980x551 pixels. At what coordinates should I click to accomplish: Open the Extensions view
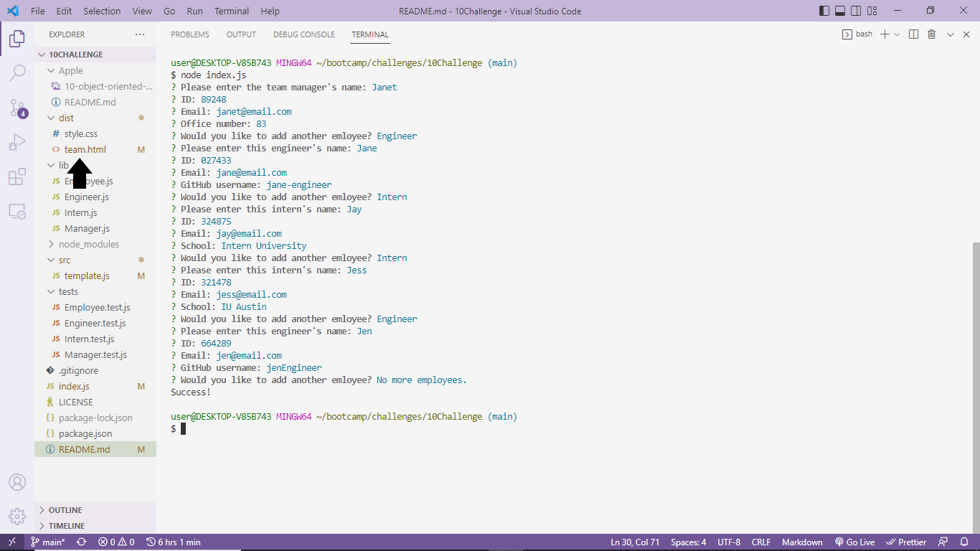point(17,176)
